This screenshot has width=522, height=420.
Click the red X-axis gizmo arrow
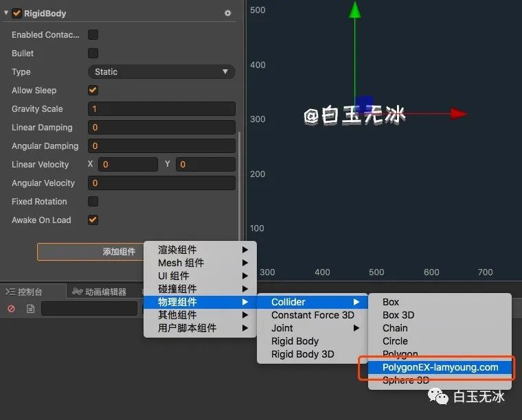click(x=459, y=114)
